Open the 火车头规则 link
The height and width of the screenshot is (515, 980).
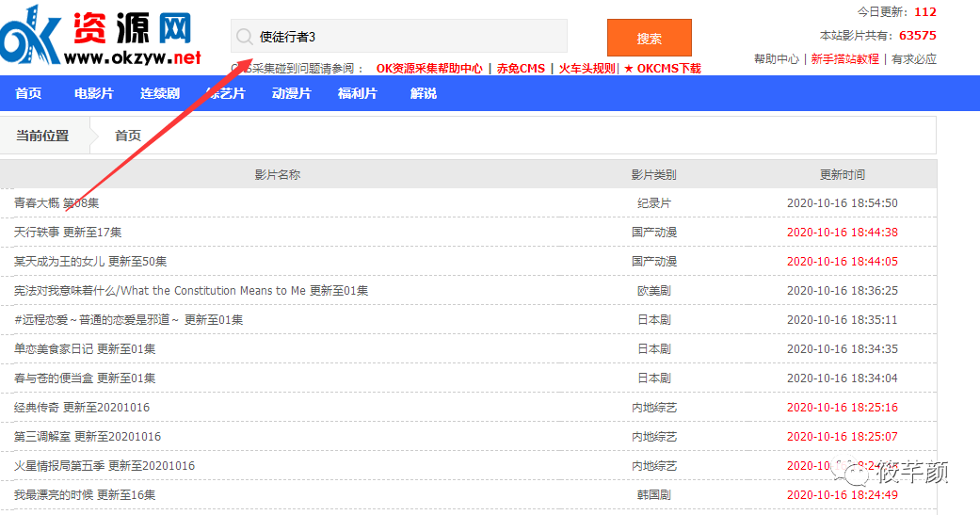(586, 69)
